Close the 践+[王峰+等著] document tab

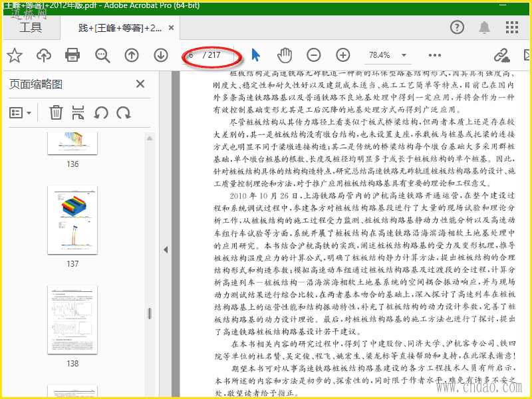[172, 28]
